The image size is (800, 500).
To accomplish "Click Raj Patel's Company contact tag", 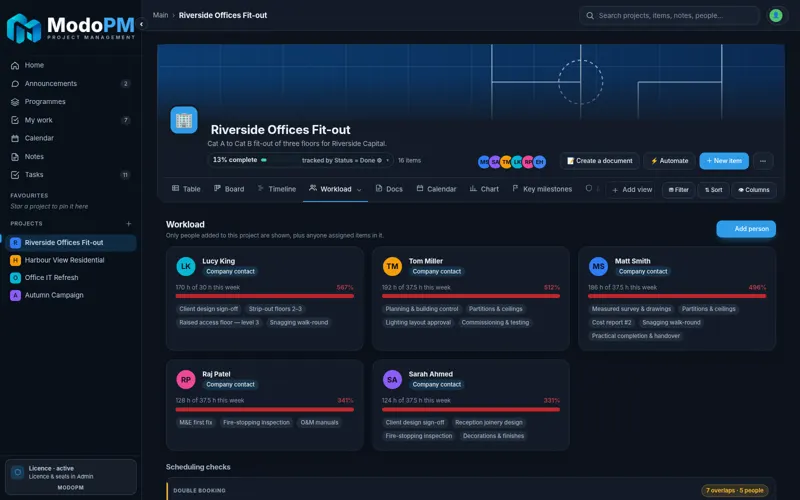I will [230, 385].
